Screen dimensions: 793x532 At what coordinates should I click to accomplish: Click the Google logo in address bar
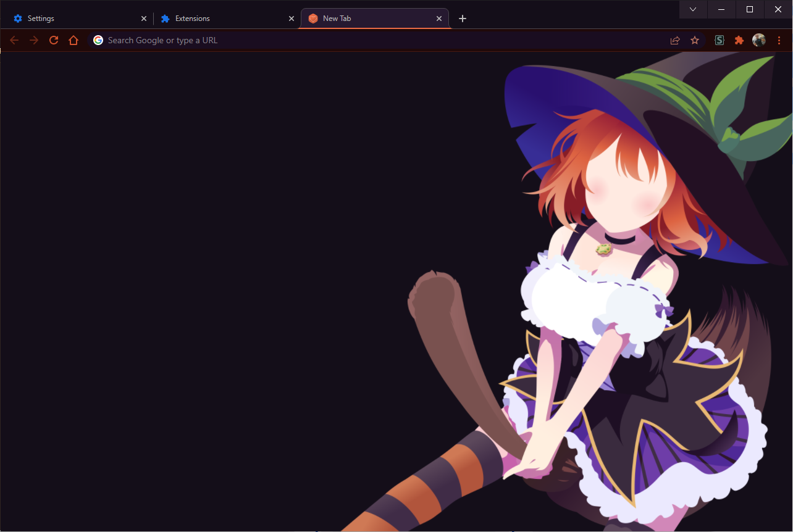point(98,40)
